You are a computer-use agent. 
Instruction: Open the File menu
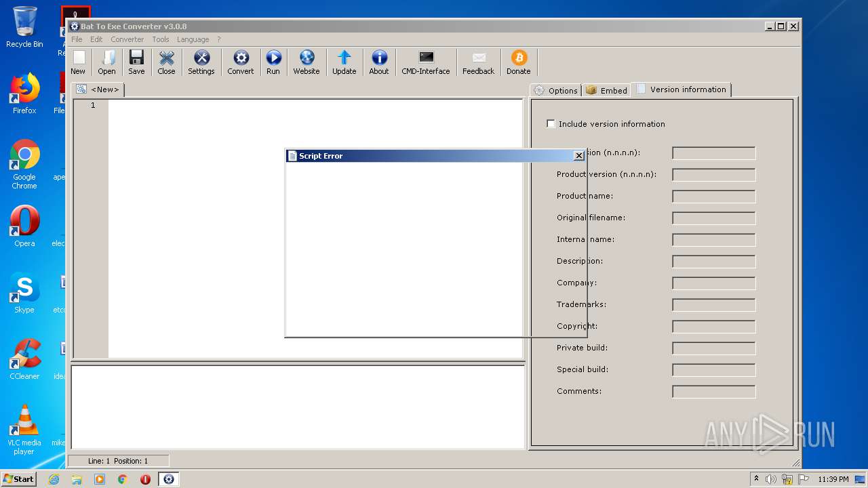[x=77, y=39]
